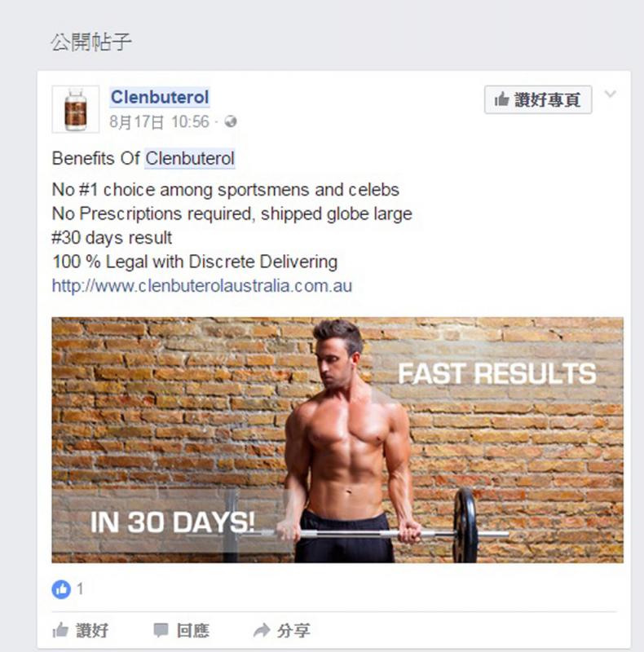Click the blue Like reaction icon
This screenshot has height=652, width=644.
tap(61, 589)
